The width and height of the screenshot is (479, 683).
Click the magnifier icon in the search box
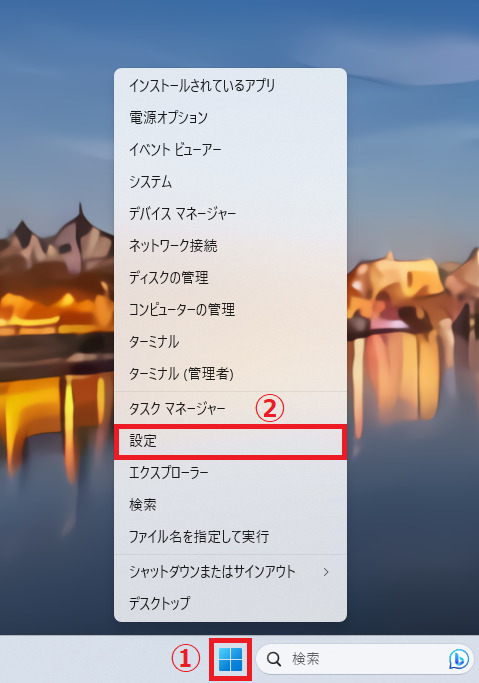point(274,659)
